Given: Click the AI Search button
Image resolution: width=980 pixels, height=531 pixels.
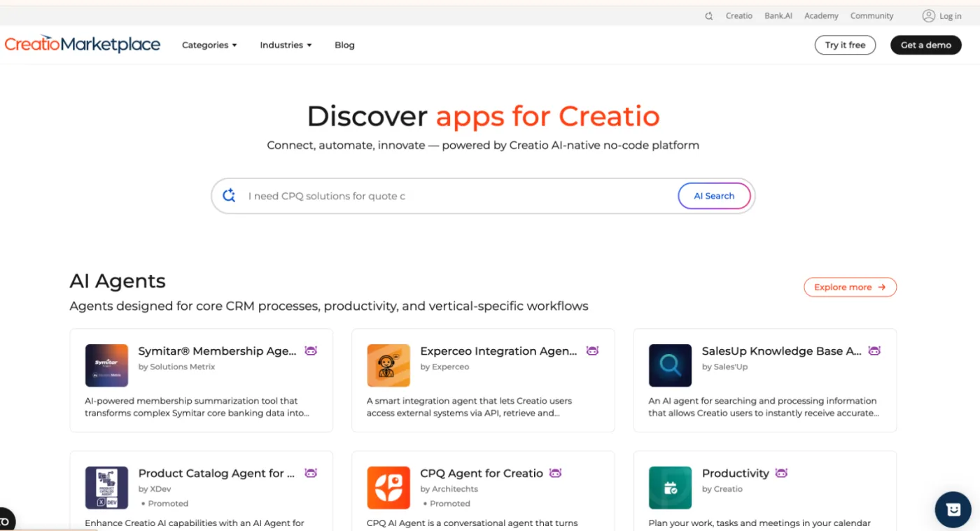Looking at the screenshot, I should (x=714, y=196).
